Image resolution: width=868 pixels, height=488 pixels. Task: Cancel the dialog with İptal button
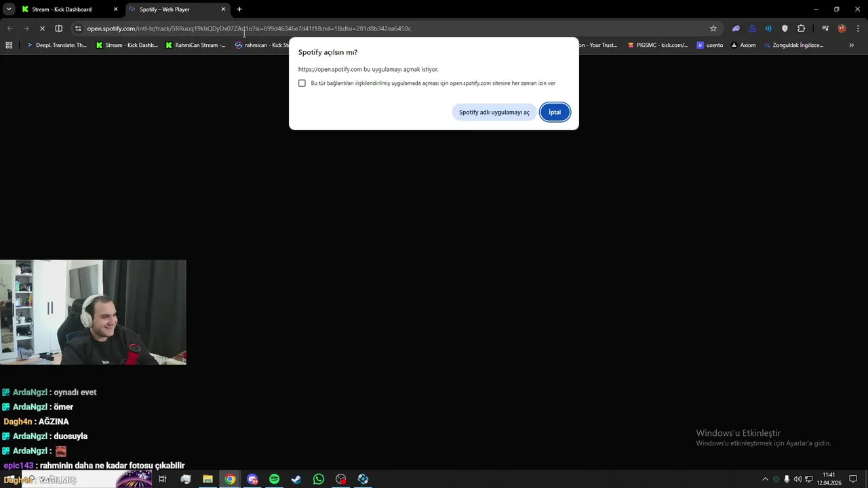555,112
